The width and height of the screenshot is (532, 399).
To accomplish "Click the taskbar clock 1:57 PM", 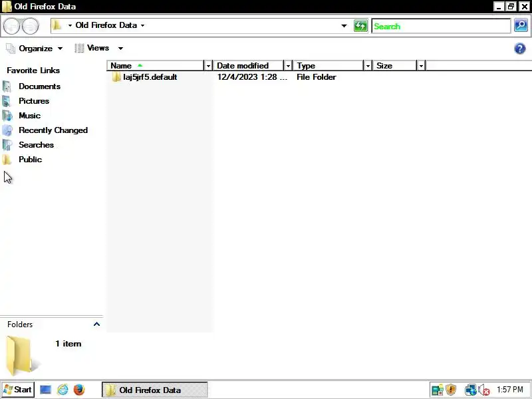I will point(510,390).
